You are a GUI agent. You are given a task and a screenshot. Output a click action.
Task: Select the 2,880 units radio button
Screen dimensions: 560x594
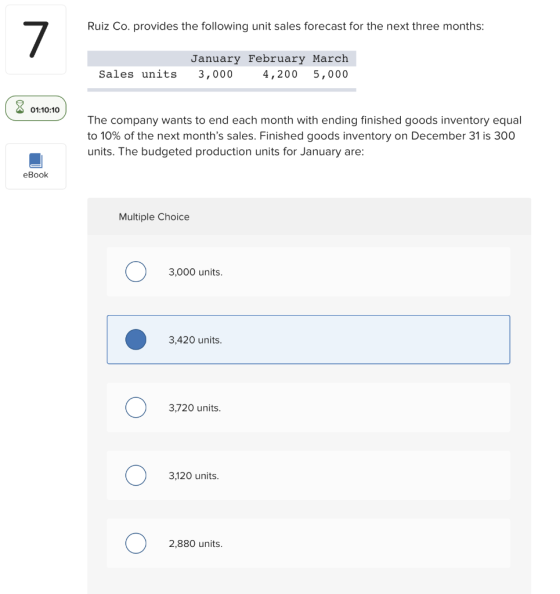[x=136, y=543]
